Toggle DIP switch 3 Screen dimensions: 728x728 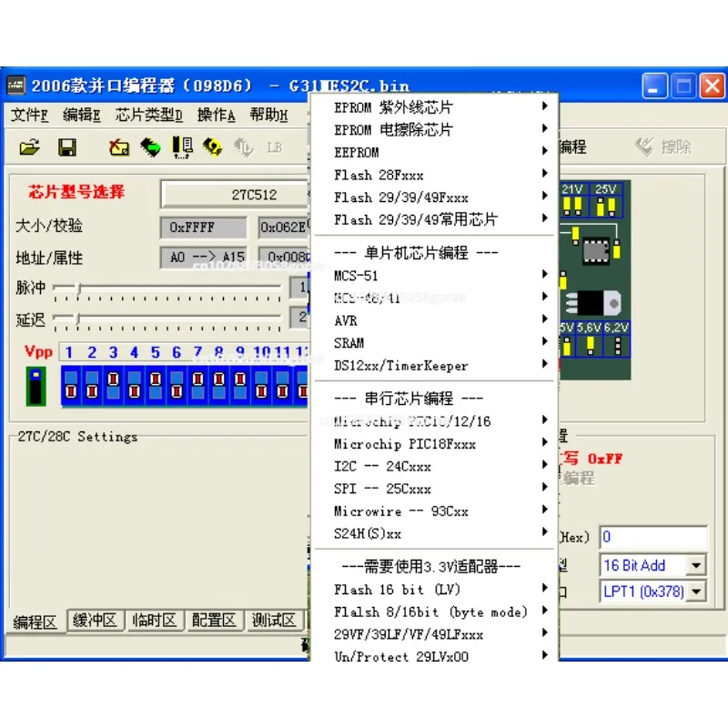[x=113, y=386]
